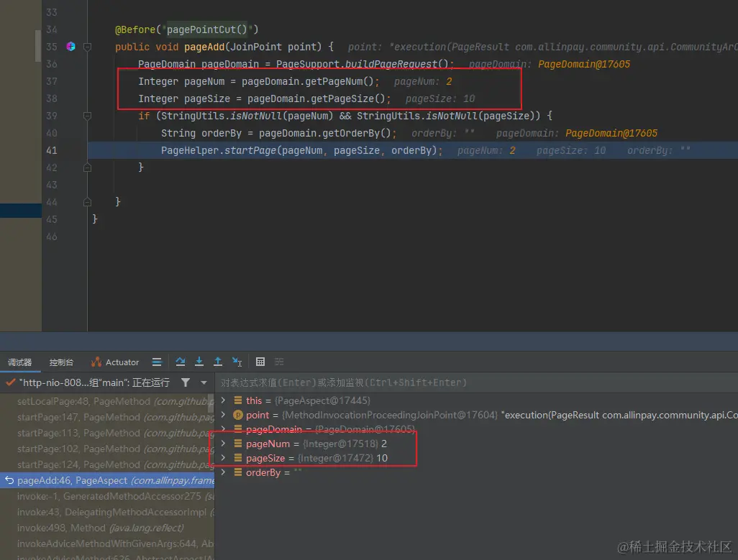Screen dimensions: 738x560
Task: Select the startPage:147 PageMethod stack frame
Action: point(107,417)
